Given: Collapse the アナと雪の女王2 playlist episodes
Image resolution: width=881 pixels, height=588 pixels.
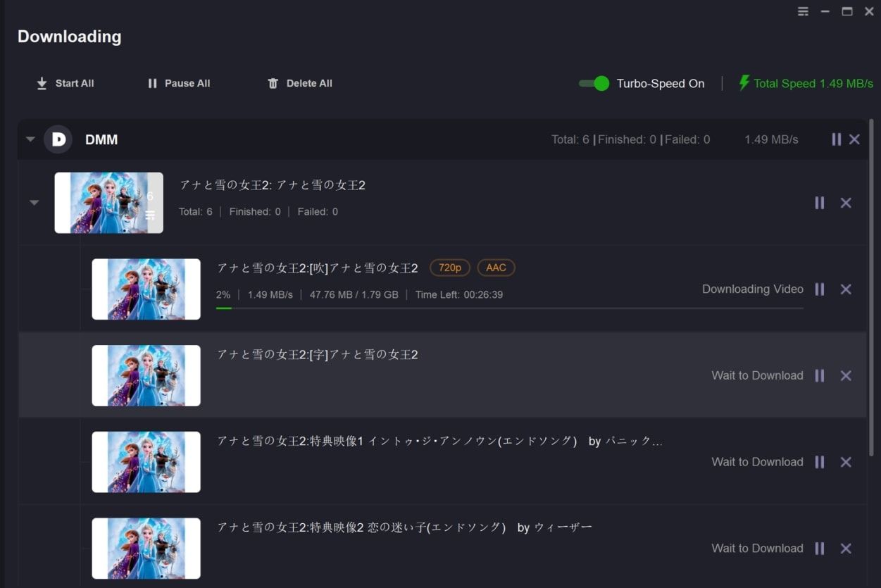Looking at the screenshot, I should 34,203.
